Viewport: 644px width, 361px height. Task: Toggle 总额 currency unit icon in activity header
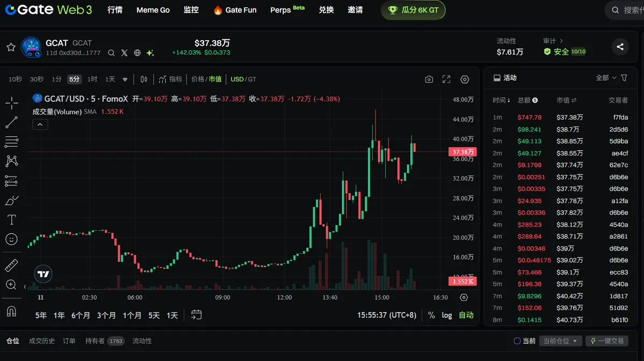pos(535,100)
